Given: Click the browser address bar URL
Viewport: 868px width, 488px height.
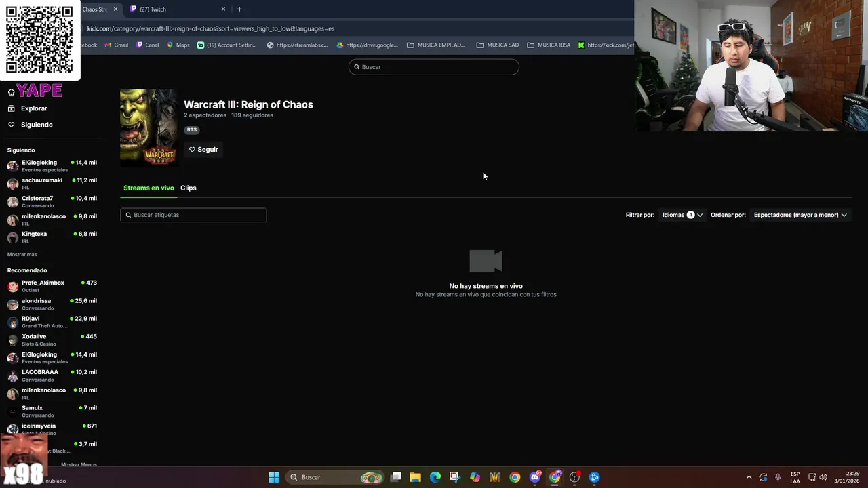Looking at the screenshot, I should 211,28.
